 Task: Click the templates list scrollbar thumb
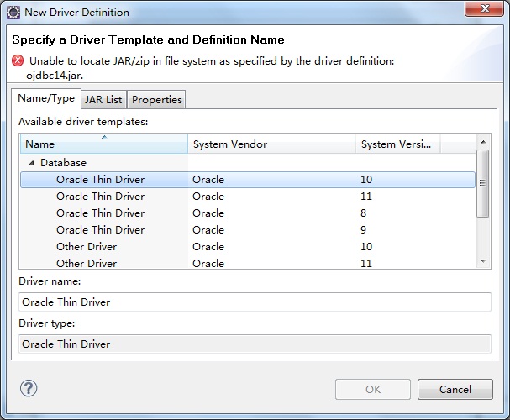(x=482, y=183)
